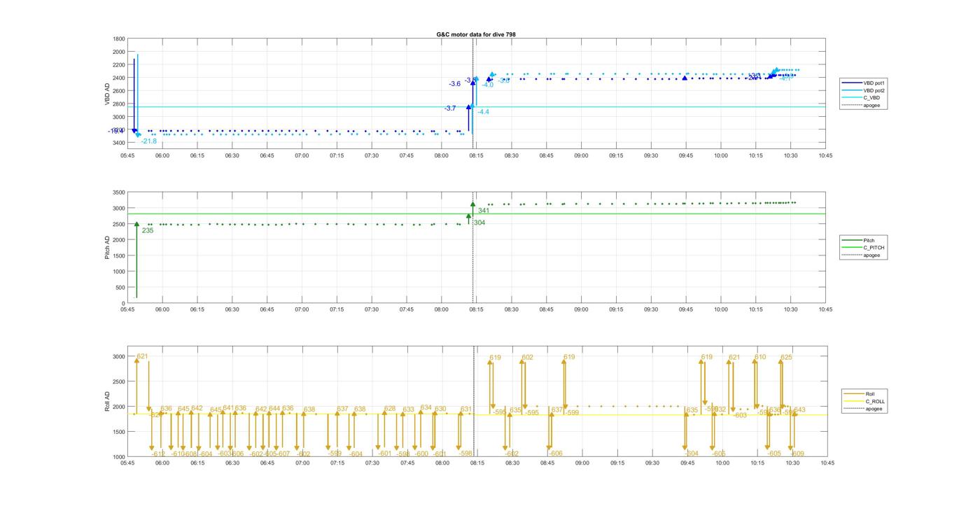Click the "08:15" time tick under the VBD plot
Image resolution: width=980 pixels, height=513 pixels.
(477, 155)
